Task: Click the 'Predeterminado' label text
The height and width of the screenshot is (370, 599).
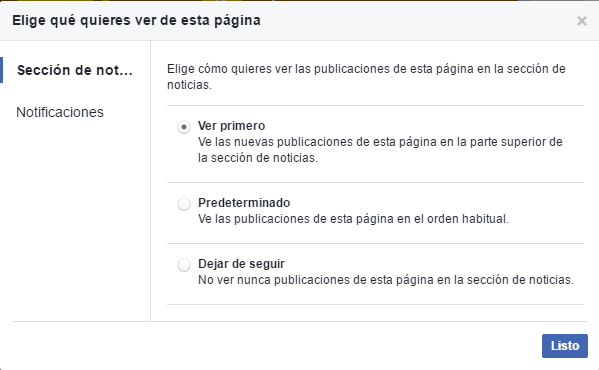Action: (x=244, y=203)
